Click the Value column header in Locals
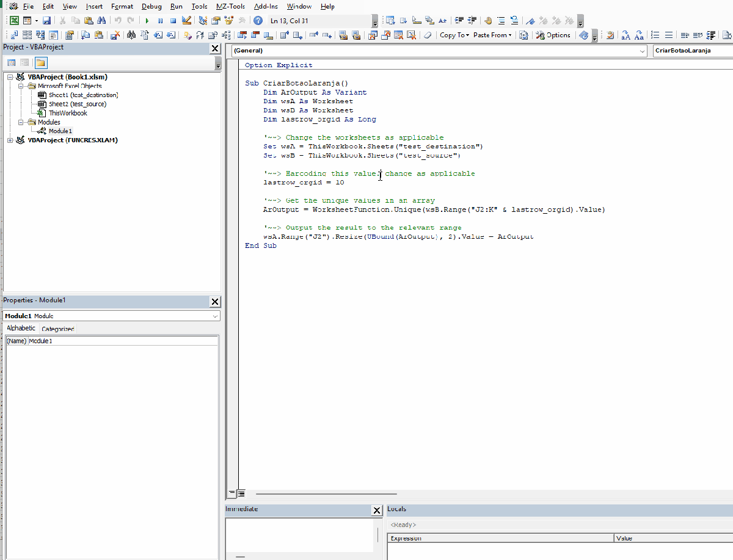Image resolution: width=733 pixels, height=560 pixels. 674,538
